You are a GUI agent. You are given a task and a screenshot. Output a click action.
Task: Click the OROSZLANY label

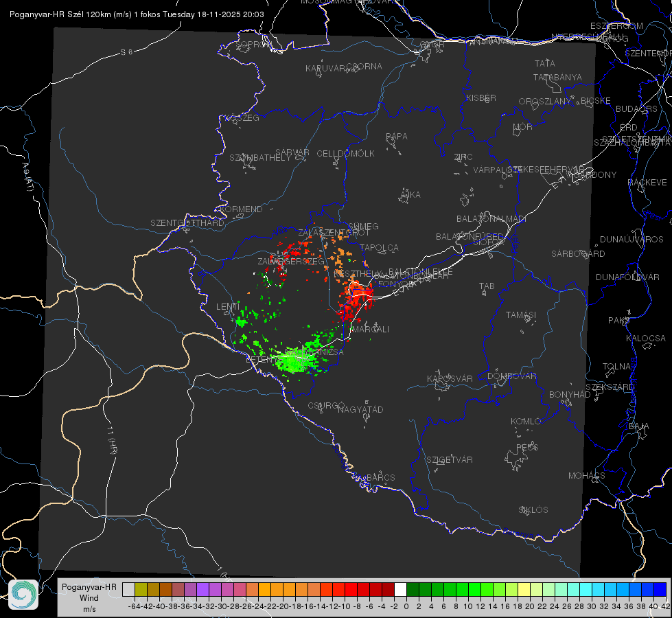coord(545,101)
